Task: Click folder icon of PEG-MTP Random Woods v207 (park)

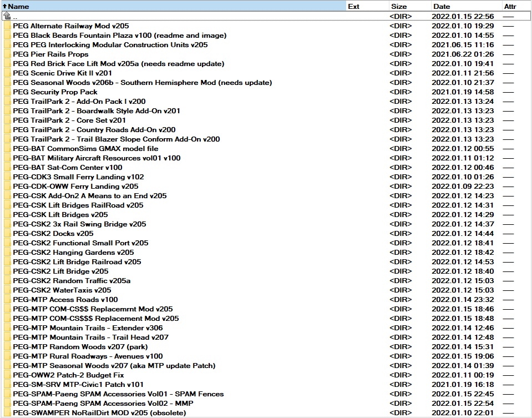Action: [x=7, y=347]
